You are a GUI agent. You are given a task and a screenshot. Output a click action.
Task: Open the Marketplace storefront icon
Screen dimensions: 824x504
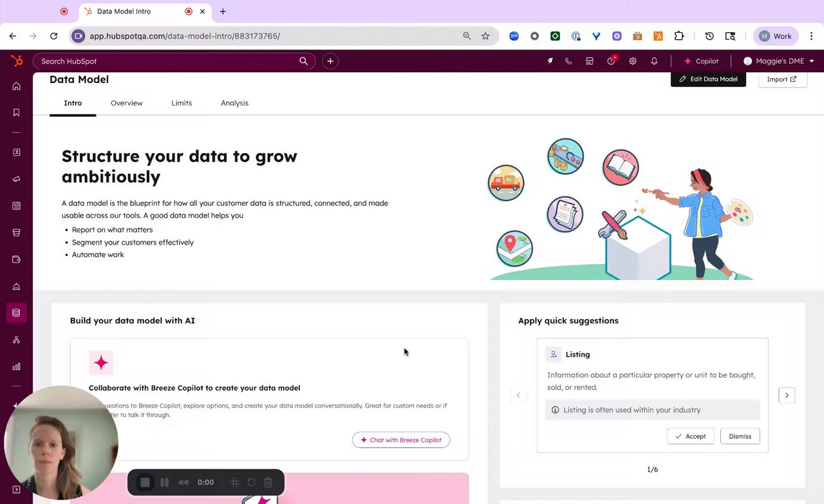[589, 61]
